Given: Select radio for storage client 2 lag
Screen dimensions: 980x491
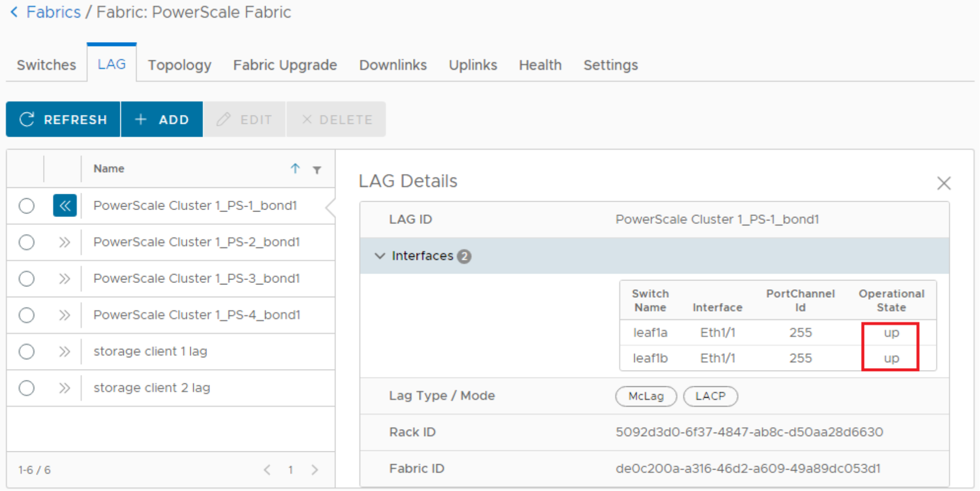Looking at the screenshot, I should [x=26, y=388].
